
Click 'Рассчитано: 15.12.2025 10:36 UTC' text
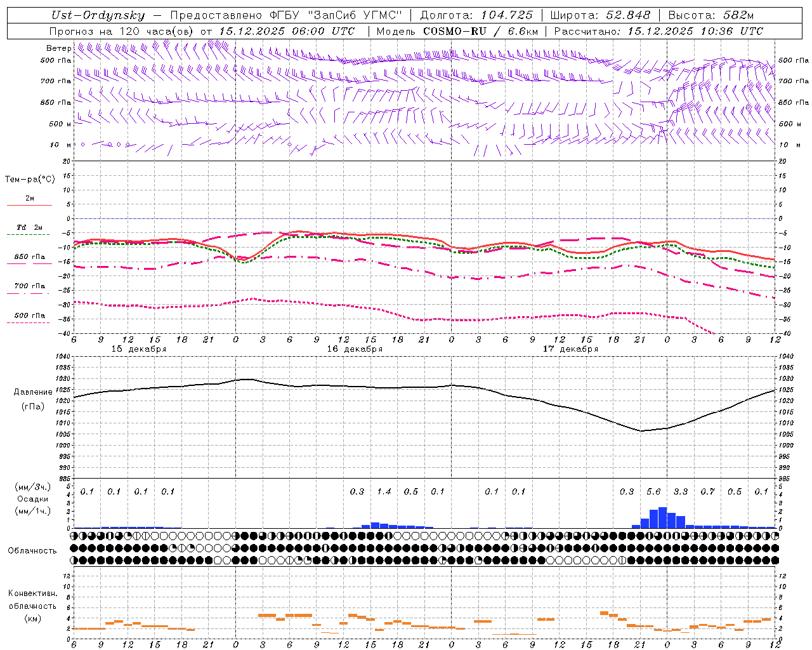tap(658, 31)
